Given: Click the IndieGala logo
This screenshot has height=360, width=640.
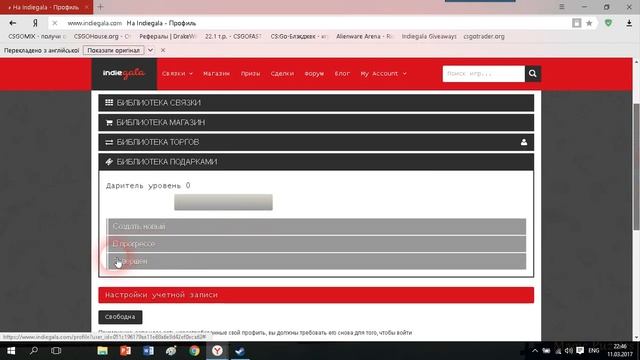Looking at the screenshot, I should 124,73.
